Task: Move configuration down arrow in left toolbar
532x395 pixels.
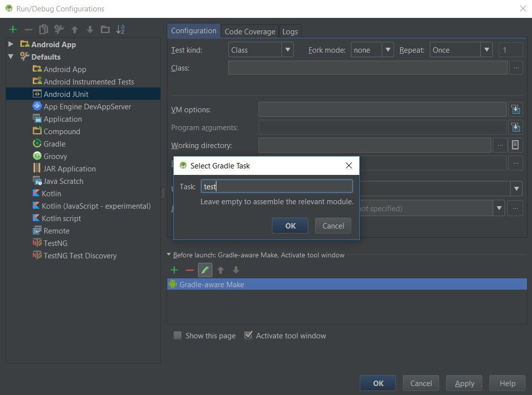Action: click(89, 29)
